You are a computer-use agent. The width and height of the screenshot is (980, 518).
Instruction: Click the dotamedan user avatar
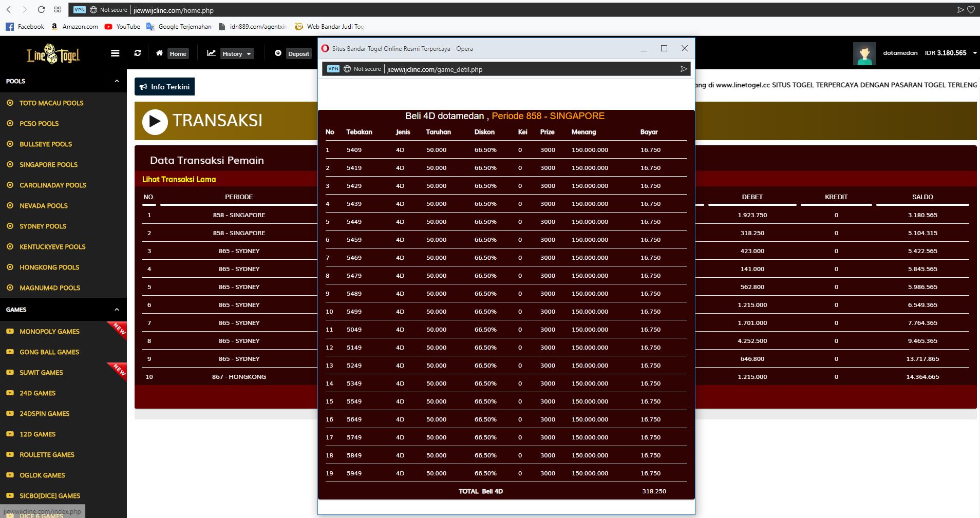(x=864, y=53)
